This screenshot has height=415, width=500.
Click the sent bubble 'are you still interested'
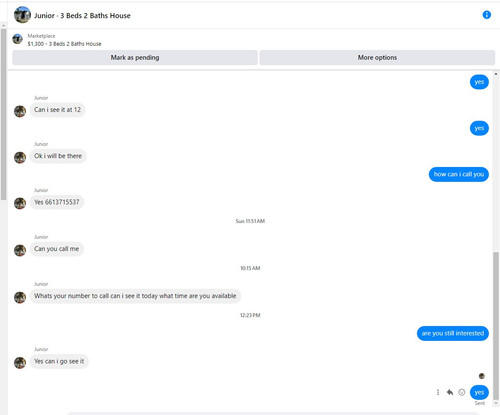pyautogui.click(x=453, y=333)
